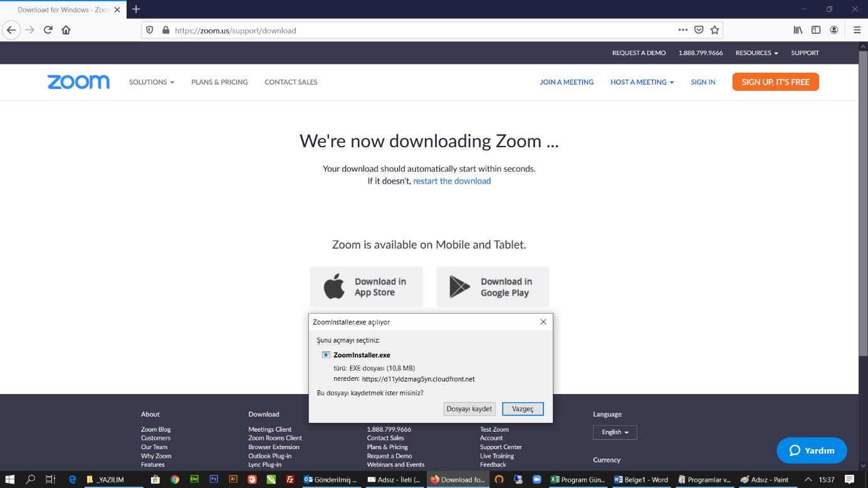The image size is (868, 488).
Task: Open Firefox account icon
Action: (x=834, y=29)
